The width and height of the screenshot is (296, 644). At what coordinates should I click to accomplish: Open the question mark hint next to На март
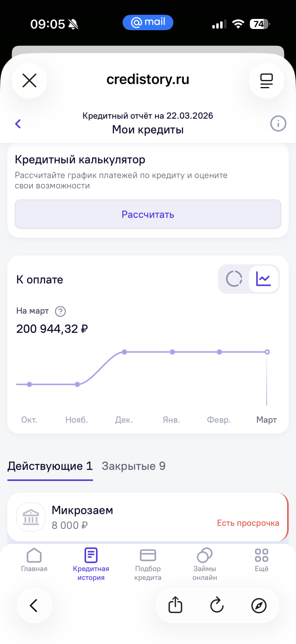pos(60,311)
